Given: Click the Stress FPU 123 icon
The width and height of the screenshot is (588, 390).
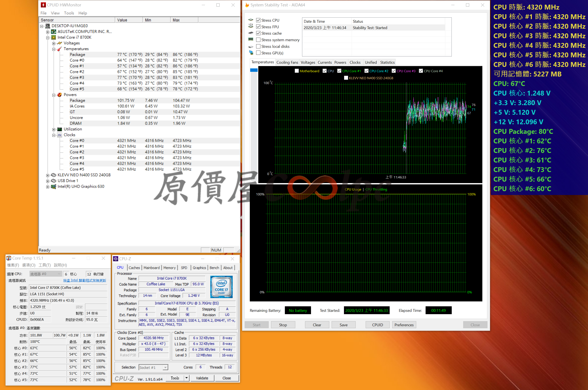Looking at the screenshot, I should (251, 26).
